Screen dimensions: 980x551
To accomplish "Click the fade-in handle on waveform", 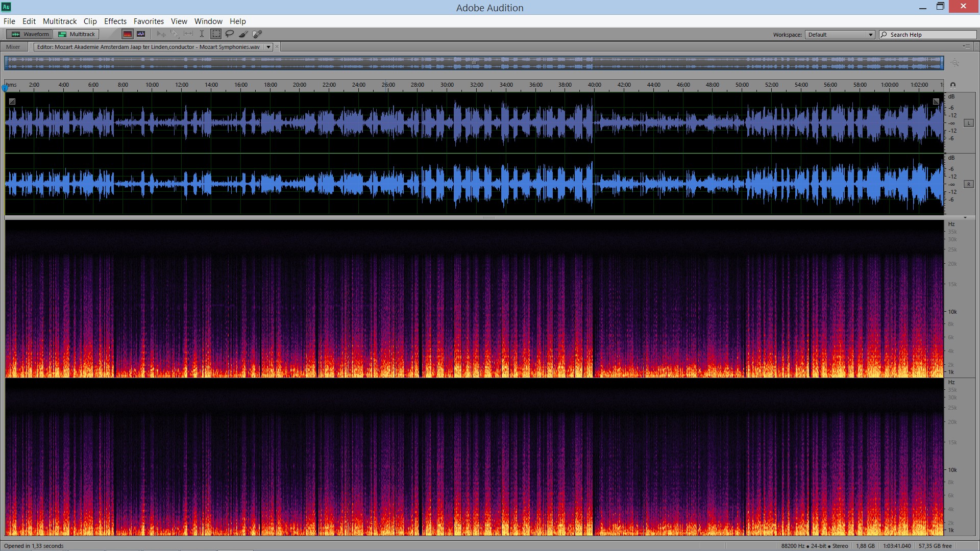I will pos(12,102).
